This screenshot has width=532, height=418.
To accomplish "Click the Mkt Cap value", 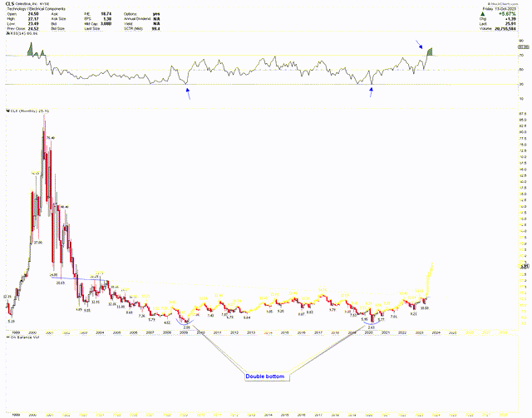I will click(x=106, y=24).
